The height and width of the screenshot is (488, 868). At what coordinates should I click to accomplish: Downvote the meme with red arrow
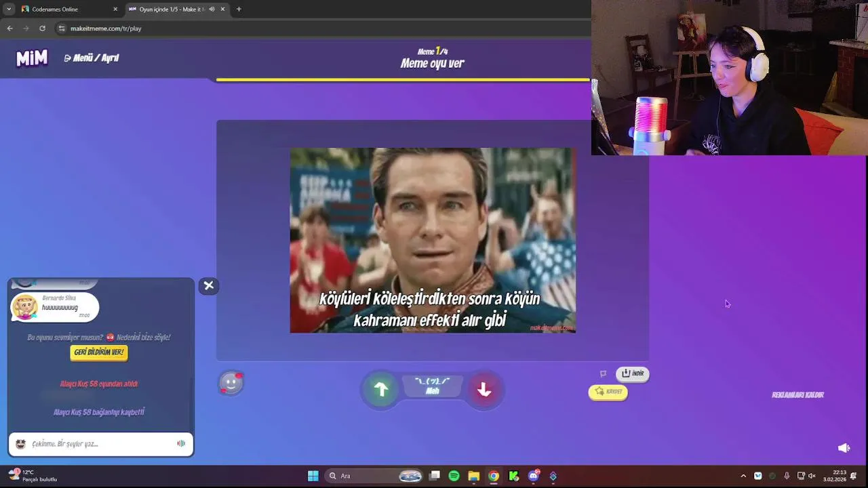[x=484, y=389]
